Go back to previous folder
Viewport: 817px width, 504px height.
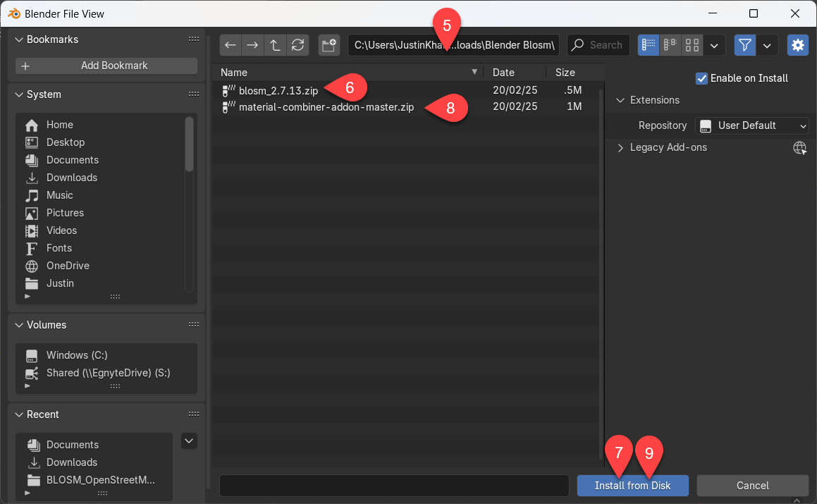point(231,45)
